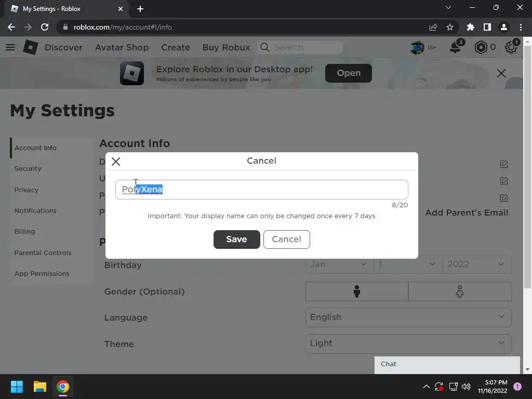Open the tab search chevron in Chrome
The height and width of the screenshot is (399, 532).
click(x=448, y=7)
